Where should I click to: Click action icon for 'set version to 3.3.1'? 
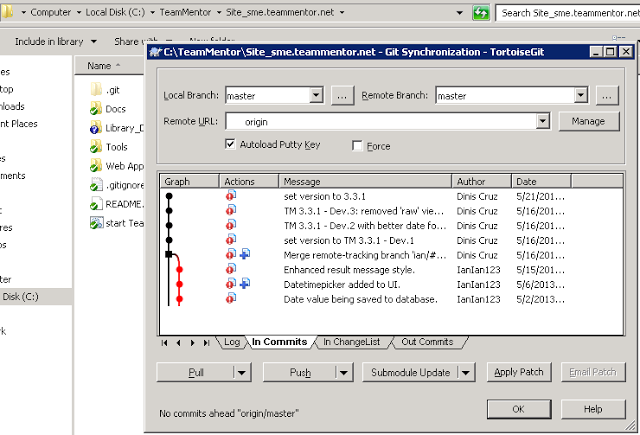point(231,197)
